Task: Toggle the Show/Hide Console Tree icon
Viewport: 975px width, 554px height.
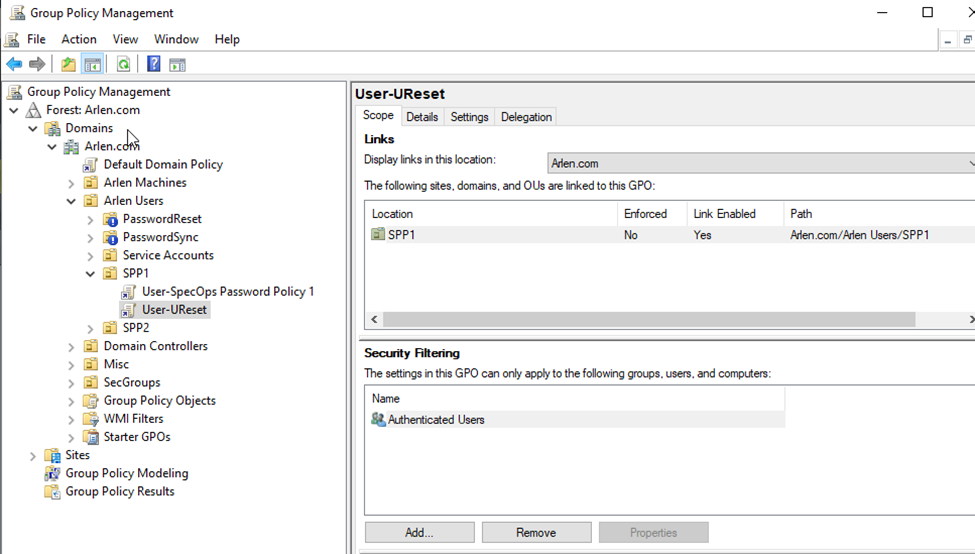Action: pos(93,64)
